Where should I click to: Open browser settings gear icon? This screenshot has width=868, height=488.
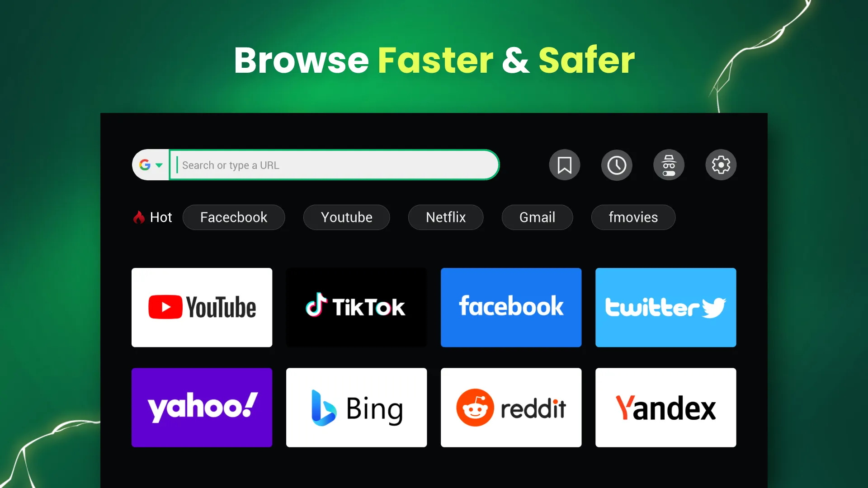[721, 165]
